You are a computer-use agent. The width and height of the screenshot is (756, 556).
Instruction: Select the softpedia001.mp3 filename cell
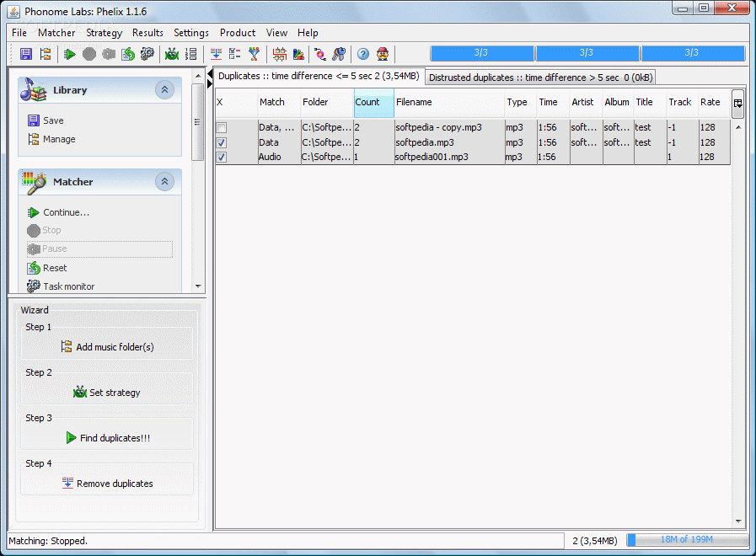click(x=449, y=157)
